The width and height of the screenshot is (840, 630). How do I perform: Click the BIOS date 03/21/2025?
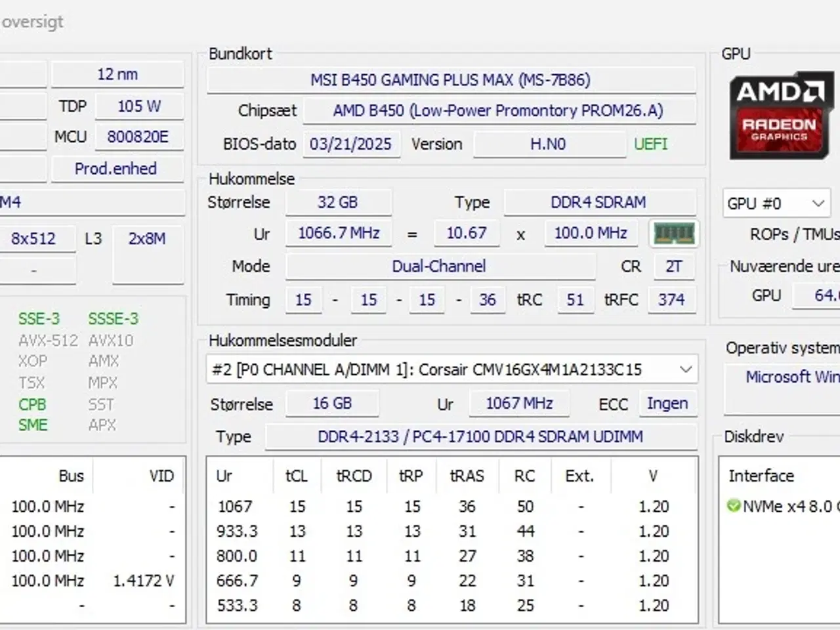[x=350, y=144]
